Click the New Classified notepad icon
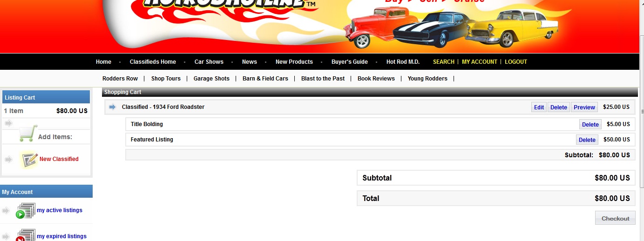 [x=29, y=160]
